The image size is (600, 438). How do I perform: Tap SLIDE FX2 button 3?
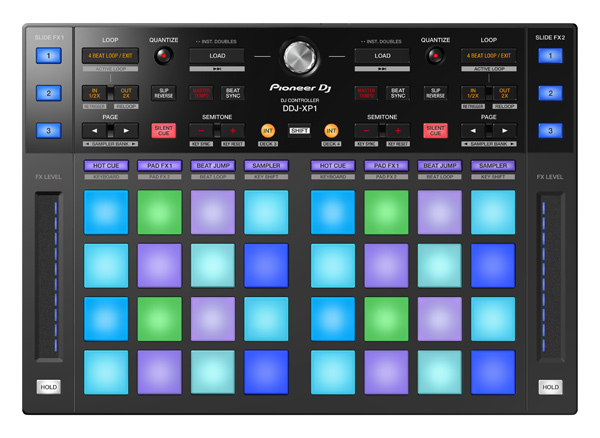(x=550, y=130)
